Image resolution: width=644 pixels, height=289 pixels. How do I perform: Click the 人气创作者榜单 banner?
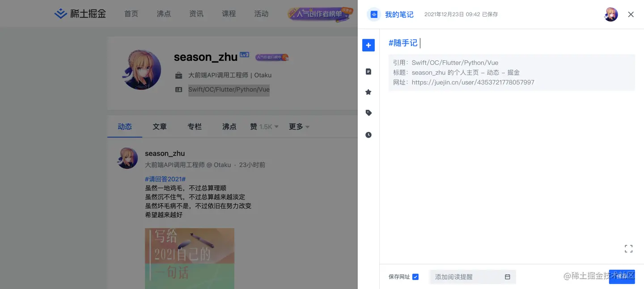(x=320, y=14)
